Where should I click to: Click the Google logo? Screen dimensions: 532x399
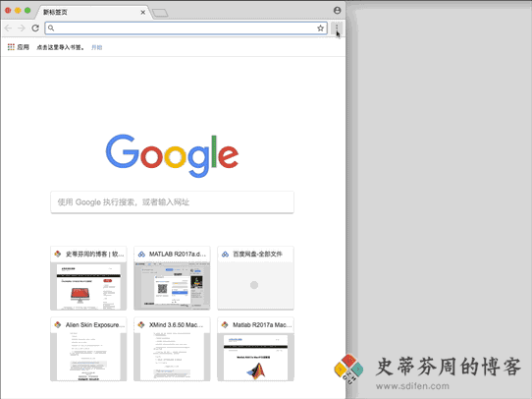click(172, 155)
